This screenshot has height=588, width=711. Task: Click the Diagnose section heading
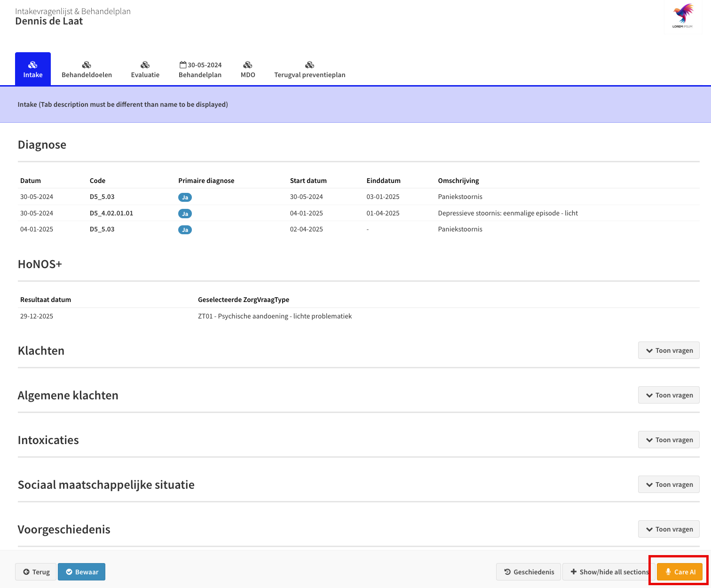pos(42,144)
